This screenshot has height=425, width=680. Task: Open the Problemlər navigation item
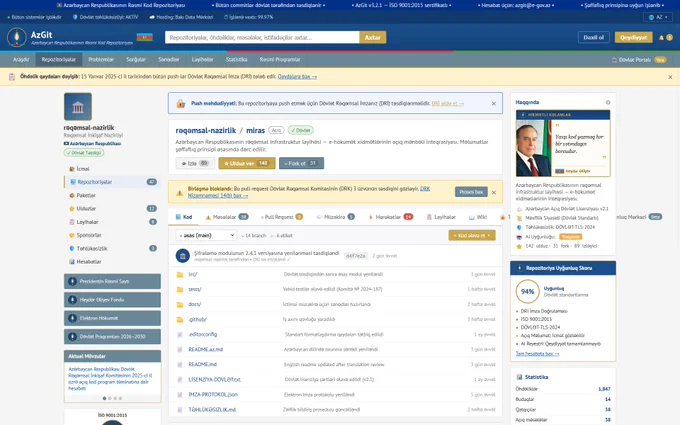(101, 59)
